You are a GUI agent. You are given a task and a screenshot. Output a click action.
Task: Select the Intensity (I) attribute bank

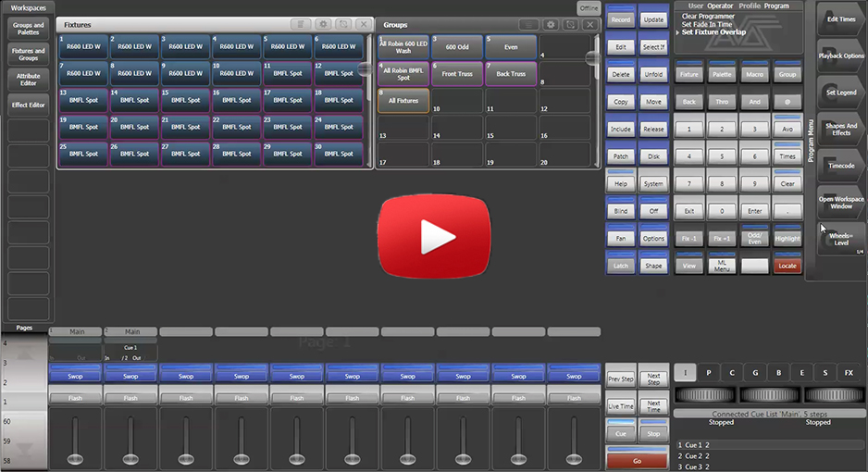tap(685, 372)
